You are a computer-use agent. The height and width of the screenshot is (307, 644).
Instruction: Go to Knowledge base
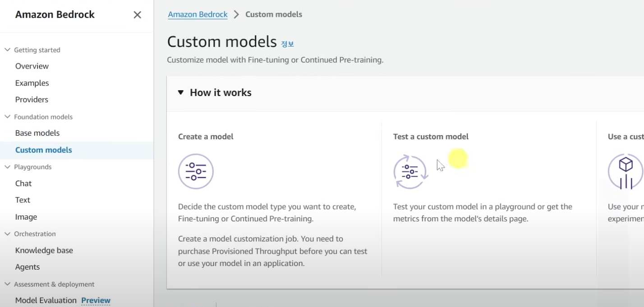point(44,250)
